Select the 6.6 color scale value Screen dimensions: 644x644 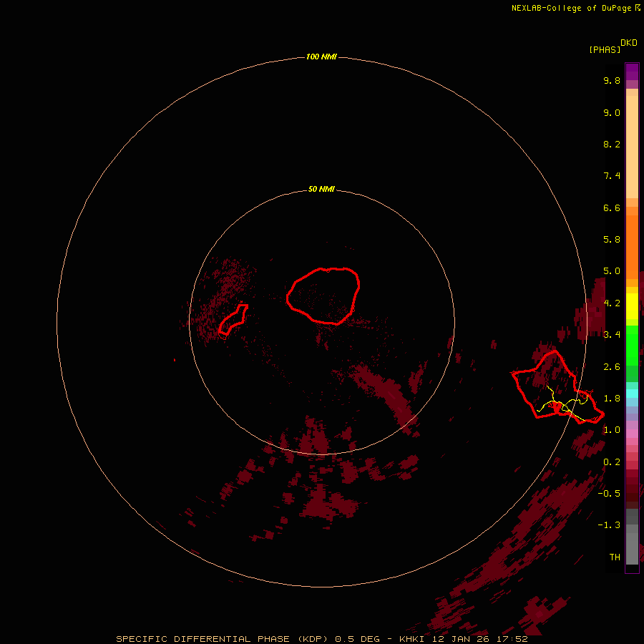click(612, 208)
